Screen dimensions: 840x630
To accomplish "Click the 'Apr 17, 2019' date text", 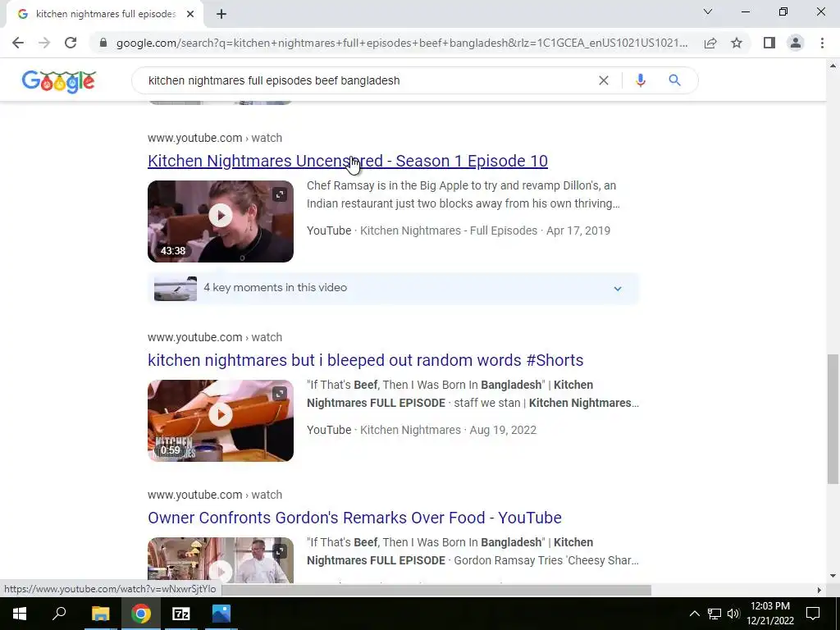I will (x=578, y=231).
